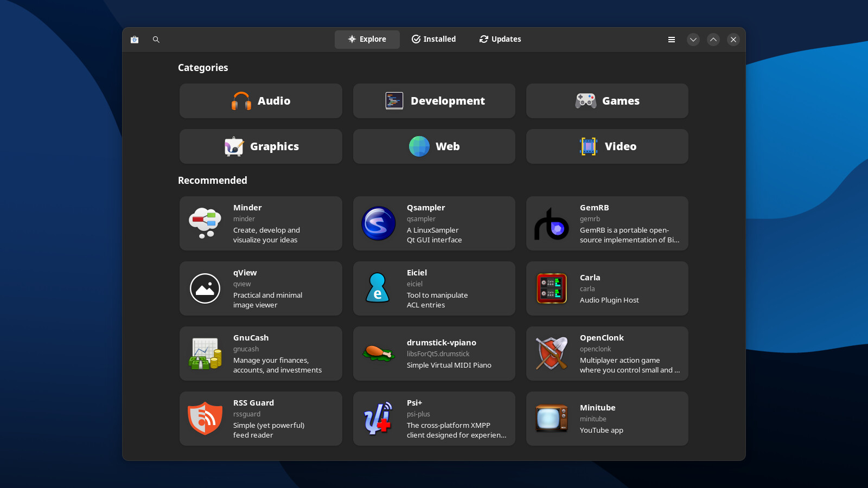Screen dimensions: 868x488
Task: Click the 'Simple Virtual MIDI Piano' description
Action: pos(449,365)
